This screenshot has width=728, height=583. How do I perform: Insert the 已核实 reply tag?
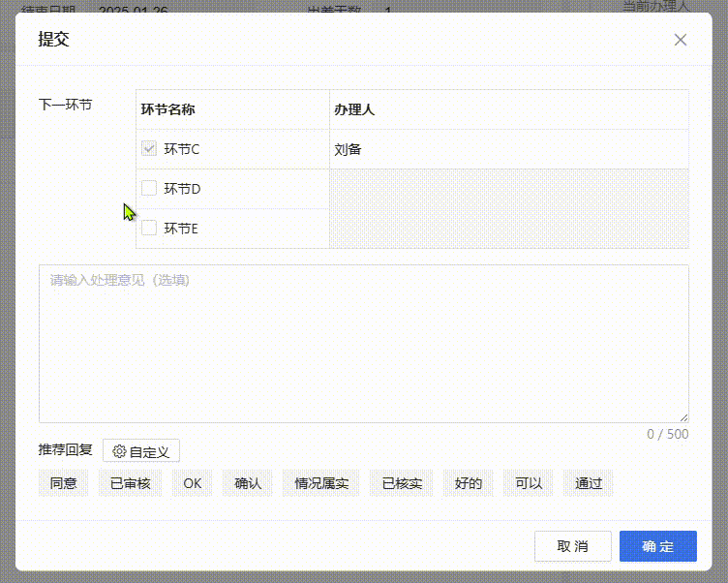402,483
